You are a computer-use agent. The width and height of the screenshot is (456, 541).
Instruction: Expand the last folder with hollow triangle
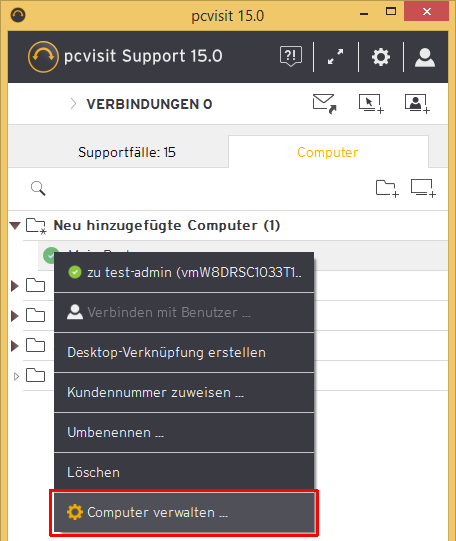[16, 376]
